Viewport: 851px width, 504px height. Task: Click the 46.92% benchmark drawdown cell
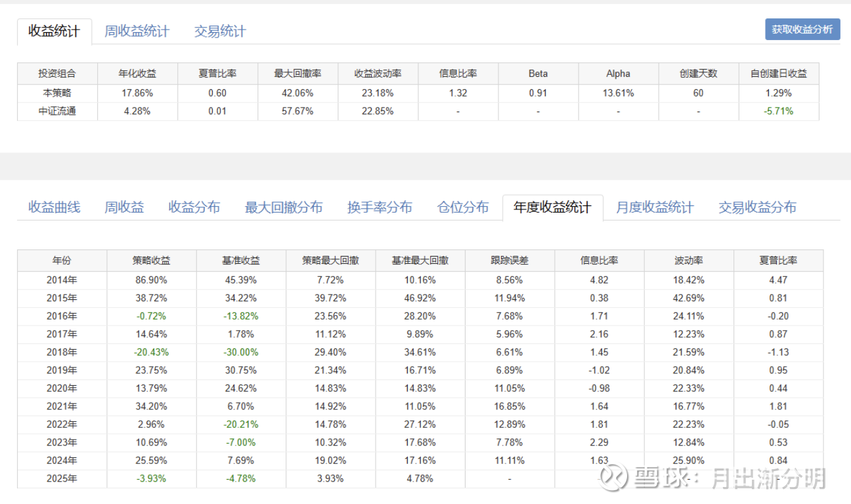(x=420, y=298)
